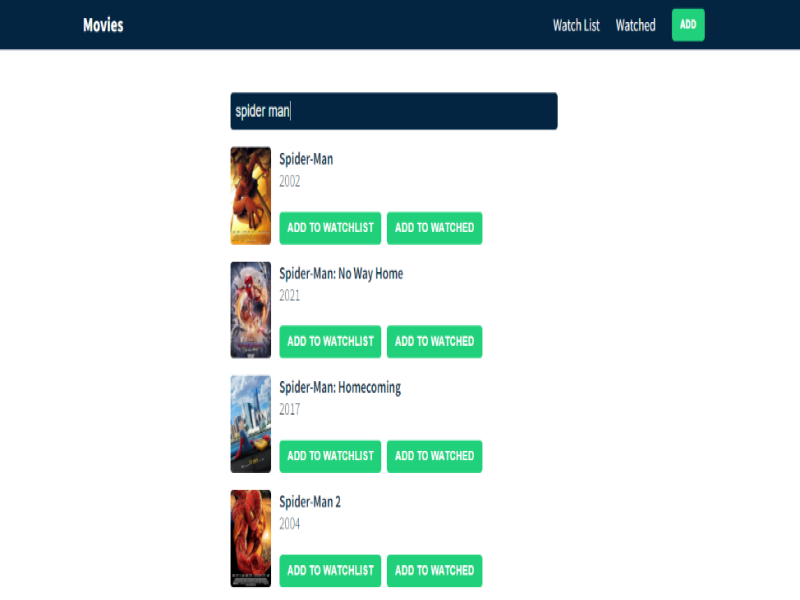Go to the Watched page
Image resolution: width=800 pixels, height=600 pixels.
point(635,25)
